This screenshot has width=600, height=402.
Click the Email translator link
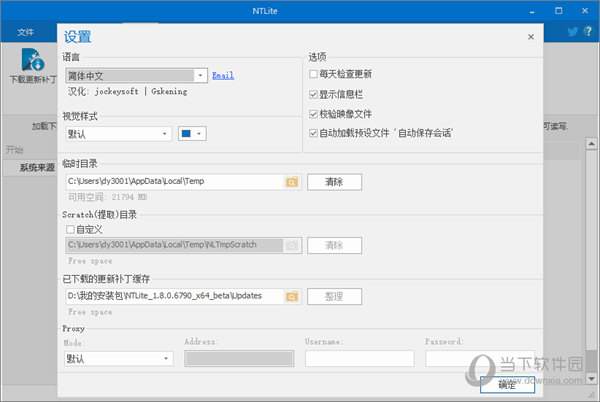tap(223, 75)
